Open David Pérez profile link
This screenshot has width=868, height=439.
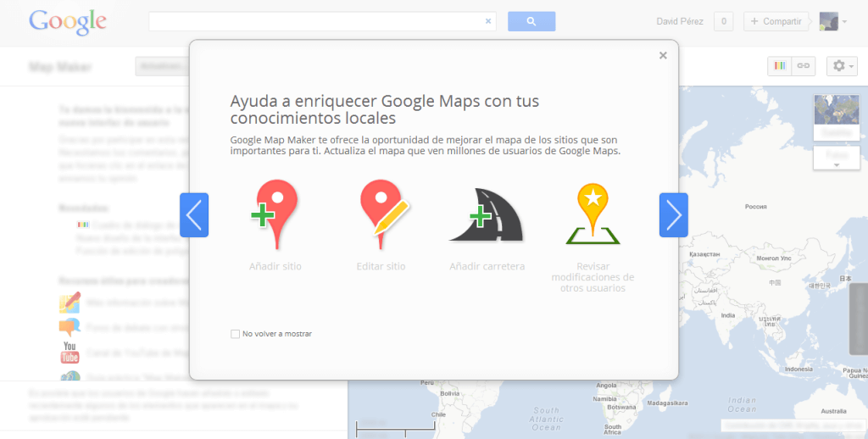[x=680, y=21]
